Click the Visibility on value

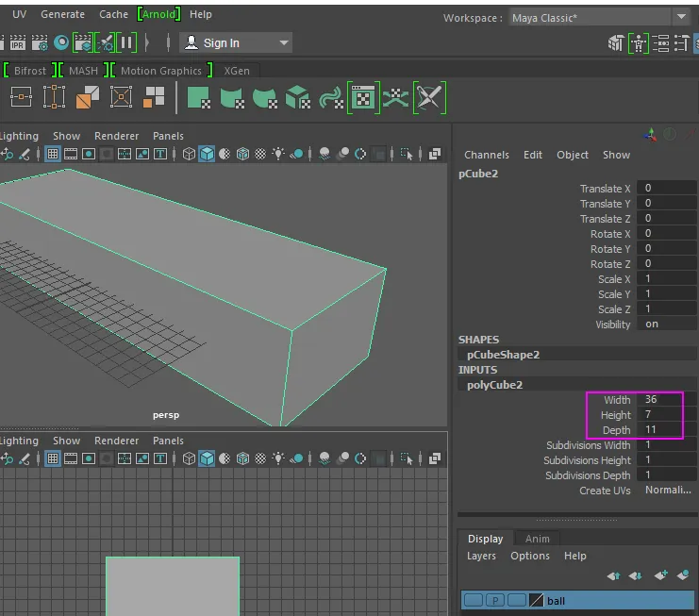click(x=667, y=325)
